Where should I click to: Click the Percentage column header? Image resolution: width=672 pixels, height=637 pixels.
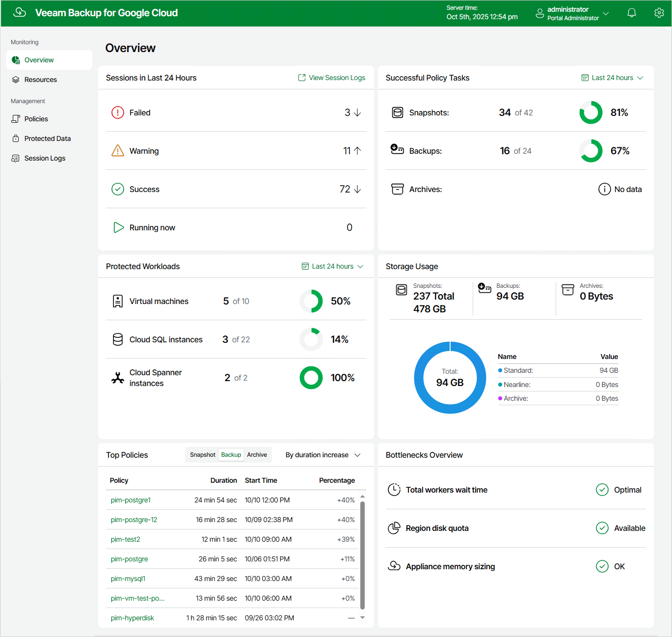[337, 480]
